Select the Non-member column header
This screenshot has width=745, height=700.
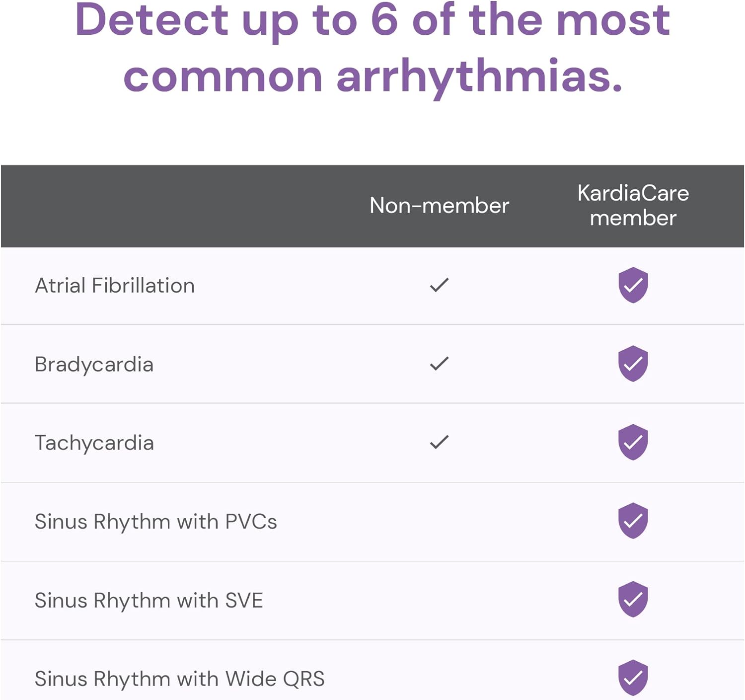(x=439, y=206)
